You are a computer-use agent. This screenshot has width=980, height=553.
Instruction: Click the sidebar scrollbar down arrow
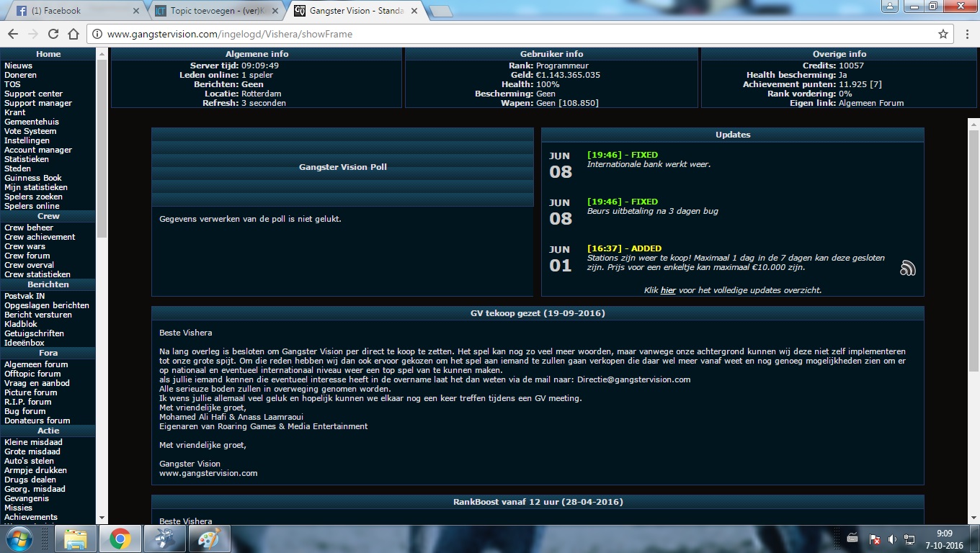pyautogui.click(x=102, y=518)
